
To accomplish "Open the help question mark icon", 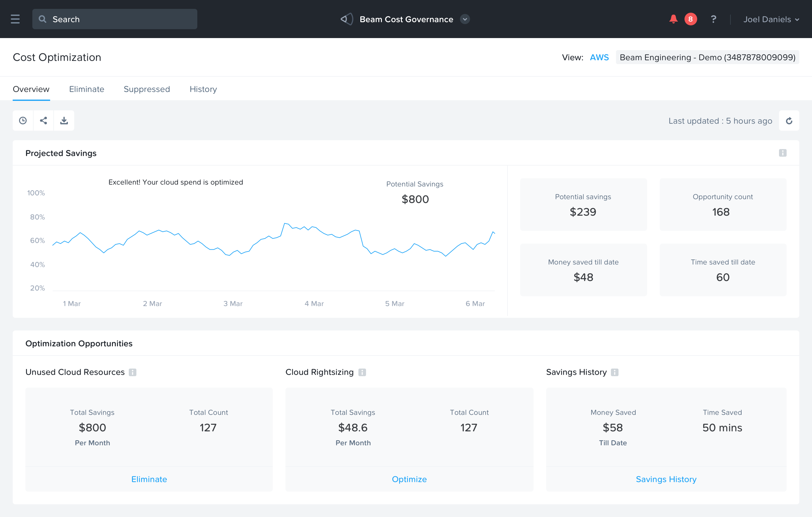I will tap(713, 19).
